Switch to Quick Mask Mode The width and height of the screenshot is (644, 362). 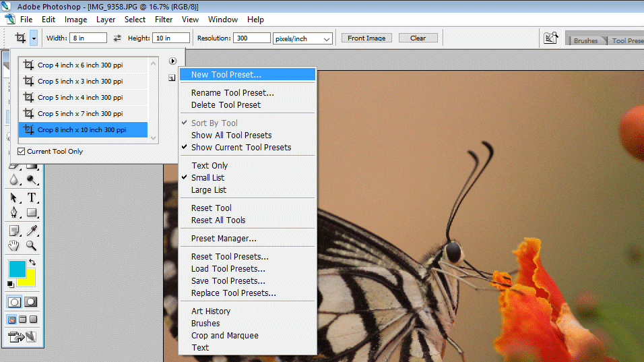[x=31, y=302]
